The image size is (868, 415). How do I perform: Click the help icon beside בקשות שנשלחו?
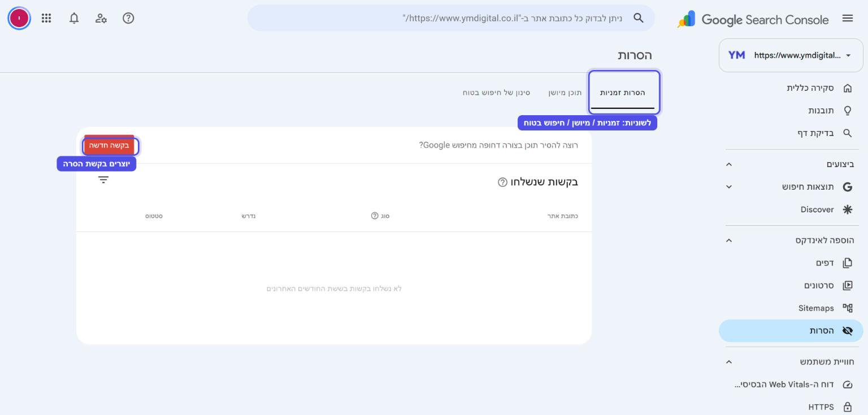click(502, 182)
